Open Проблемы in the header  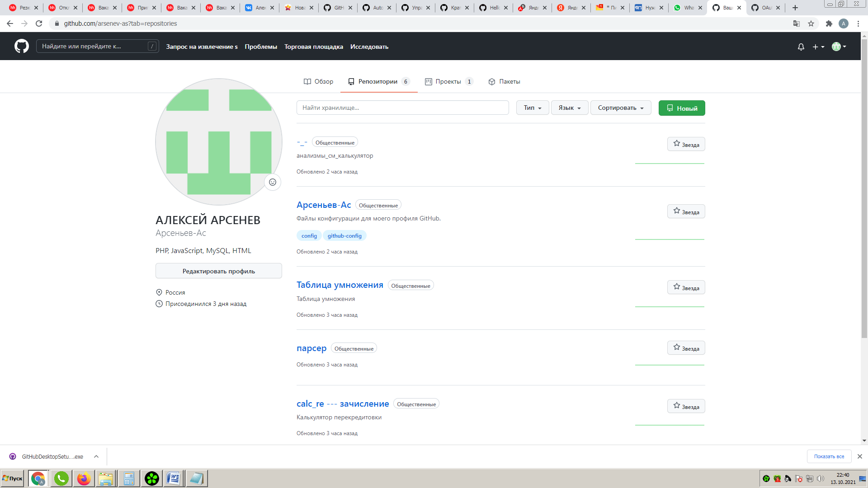tap(261, 47)
